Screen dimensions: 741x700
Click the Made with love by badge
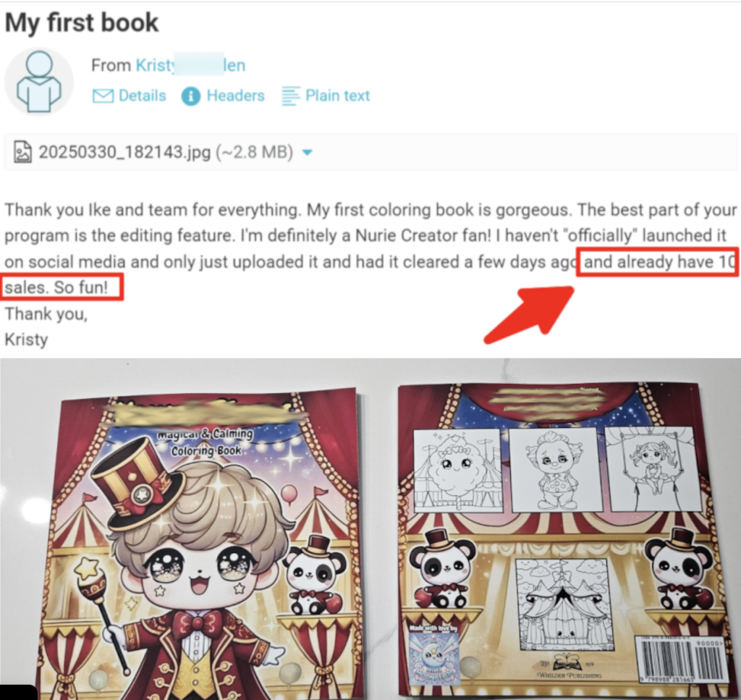click(434, 654)
